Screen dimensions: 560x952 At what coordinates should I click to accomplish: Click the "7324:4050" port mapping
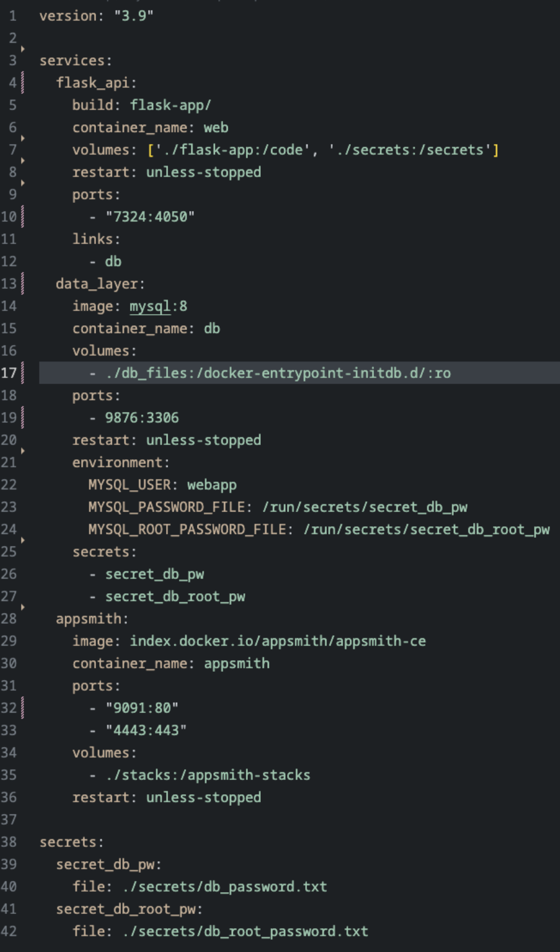point(150,217)
